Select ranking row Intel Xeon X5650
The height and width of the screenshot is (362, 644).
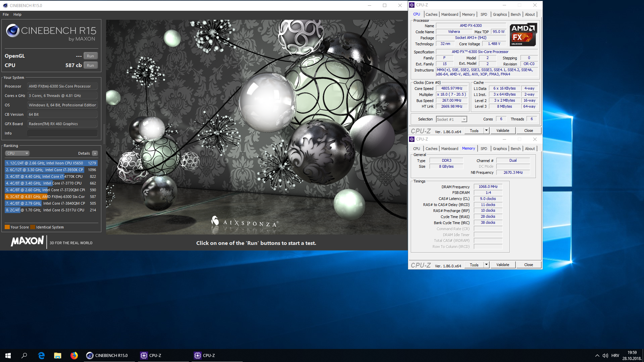(x=51, y=163)
